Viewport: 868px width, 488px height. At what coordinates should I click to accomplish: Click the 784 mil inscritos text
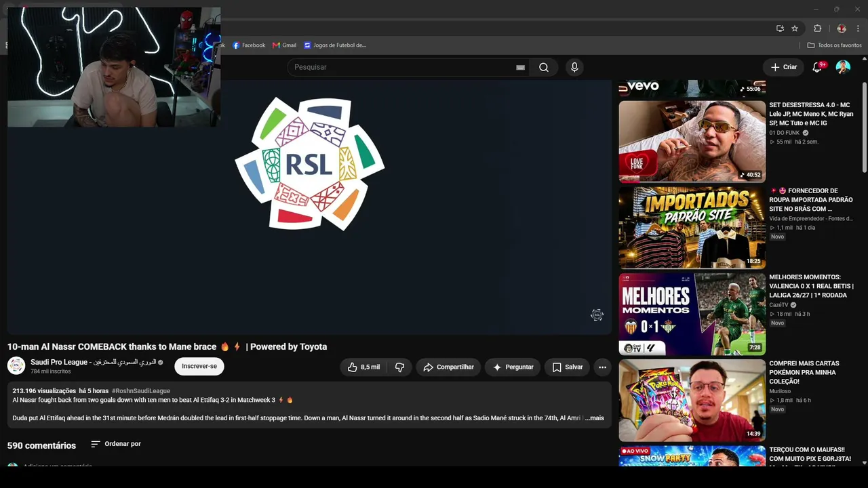click(x=50, y=371)
